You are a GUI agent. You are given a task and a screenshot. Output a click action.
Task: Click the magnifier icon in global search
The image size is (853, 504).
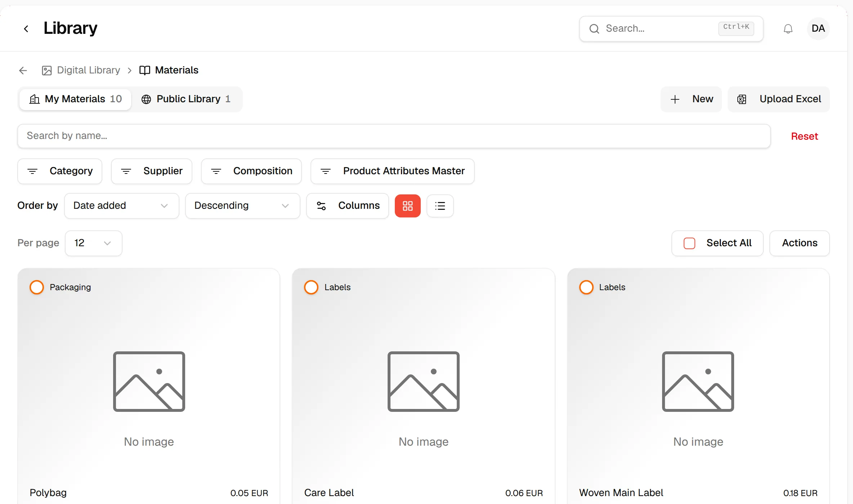click(594, 29)
